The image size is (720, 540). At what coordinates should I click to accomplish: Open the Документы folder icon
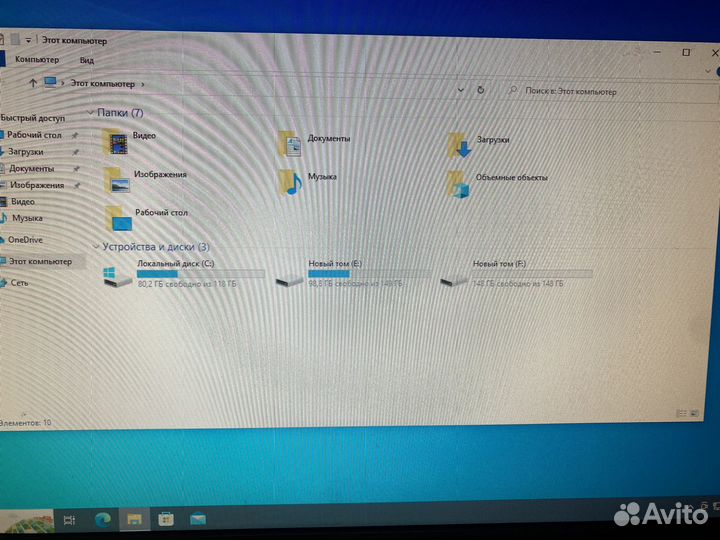click(x=290, y=144)
